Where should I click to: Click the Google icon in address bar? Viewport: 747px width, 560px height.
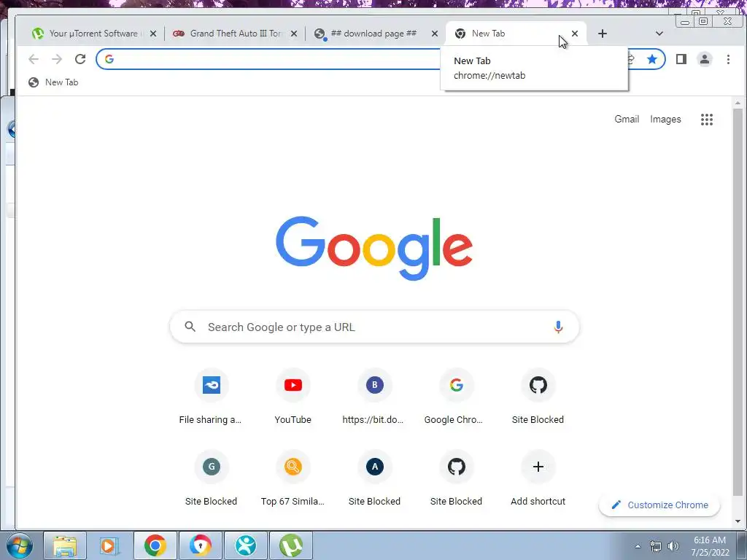pos(109,59)
